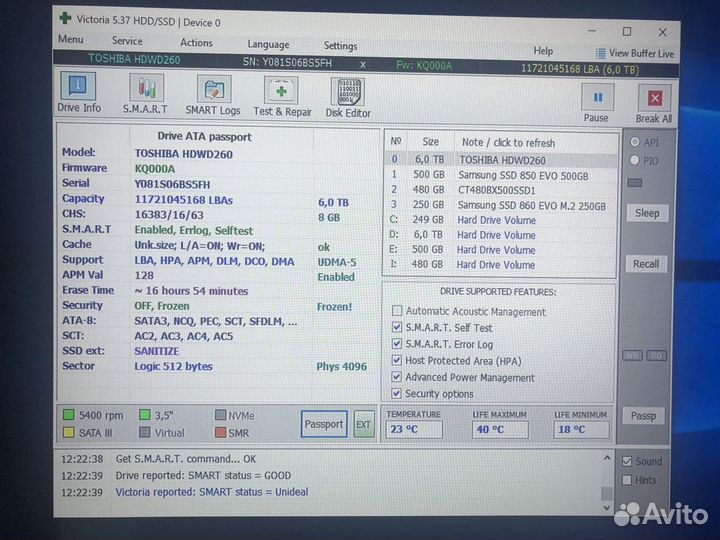The width and height of the screenshot is (720, 540).
Task: Click the RD indicator button
Action: point(656,356)
